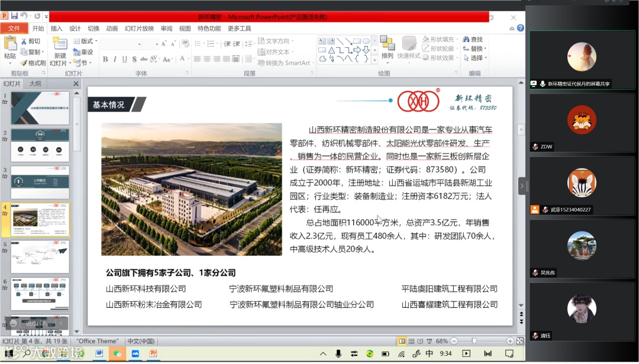This screenshot has height=364, width=639.
Task: Toggle justify text alignment
Action: pyautogui.click(x=226, y=59)
